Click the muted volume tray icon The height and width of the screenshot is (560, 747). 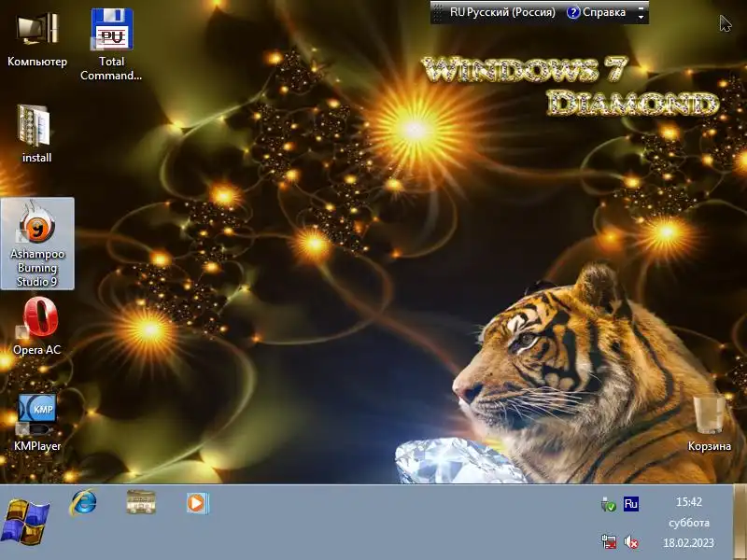[x=631, y=542]
